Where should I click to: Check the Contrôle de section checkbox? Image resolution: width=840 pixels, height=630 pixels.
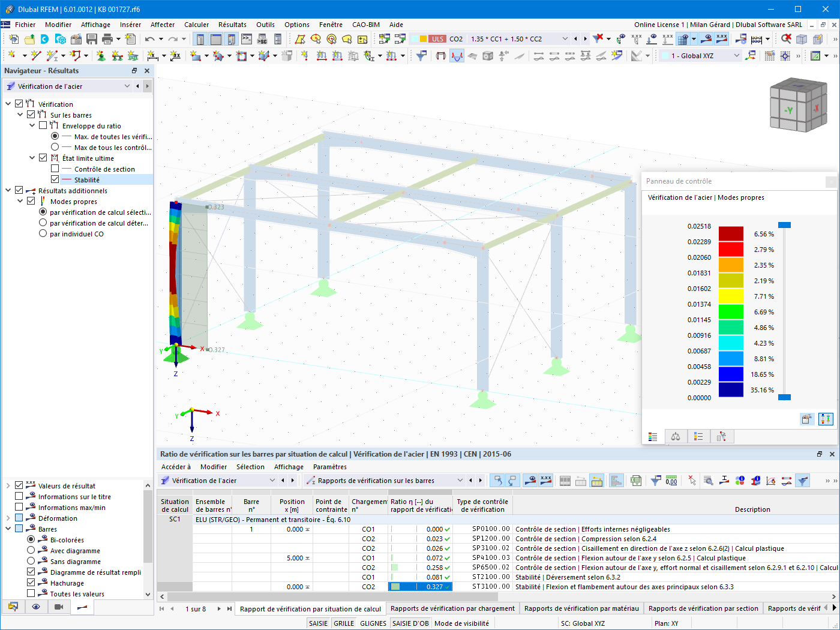(55, 169)
